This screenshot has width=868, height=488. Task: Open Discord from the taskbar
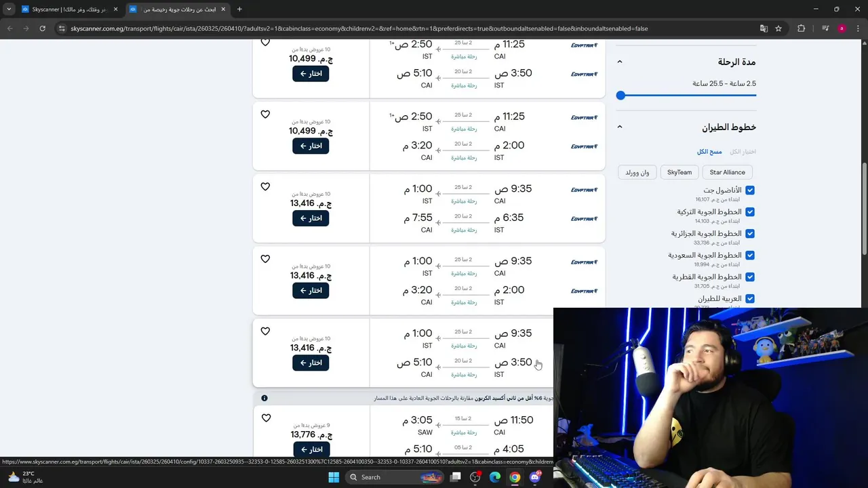point(535,477)
